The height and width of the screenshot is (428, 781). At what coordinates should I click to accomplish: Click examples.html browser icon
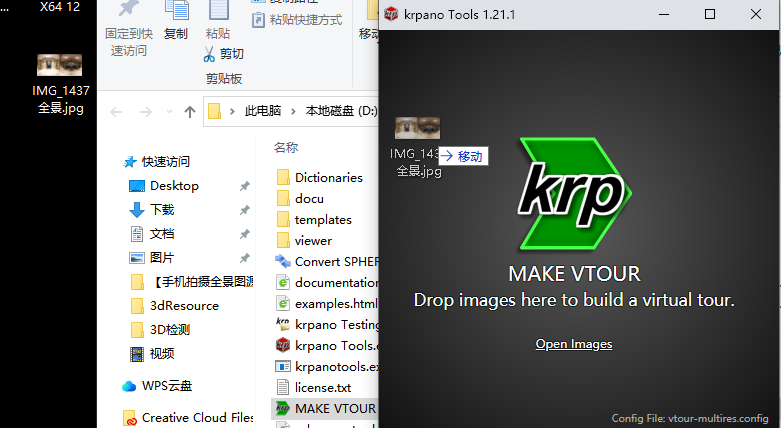coord(283,303)
